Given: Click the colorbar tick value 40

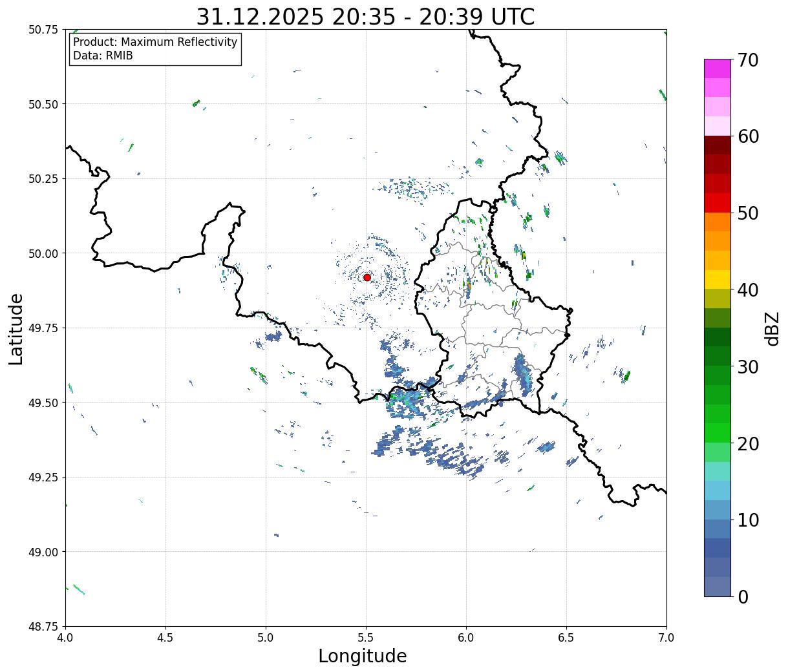Looking at the screenshot, I should pyautogui.click(x=748, y=290).
